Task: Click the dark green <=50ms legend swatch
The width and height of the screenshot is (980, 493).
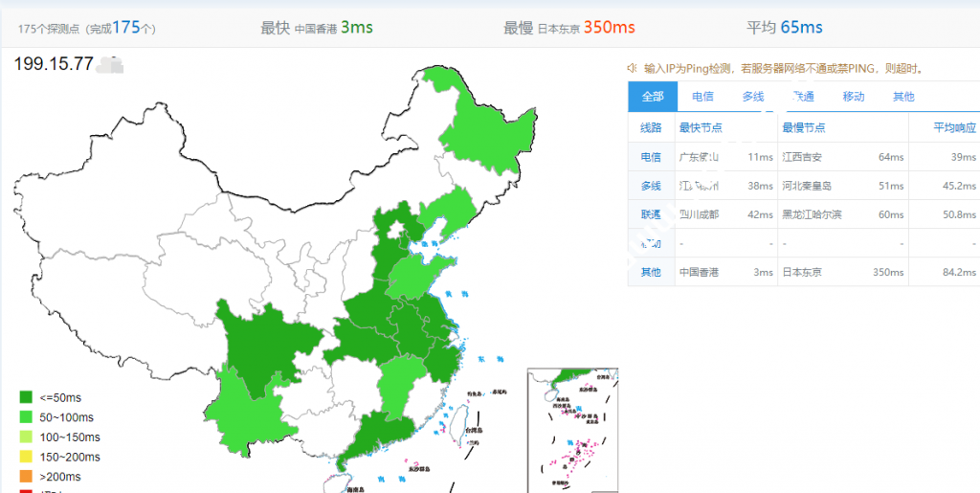Action: pyautogui.click(x=26, y=397)
